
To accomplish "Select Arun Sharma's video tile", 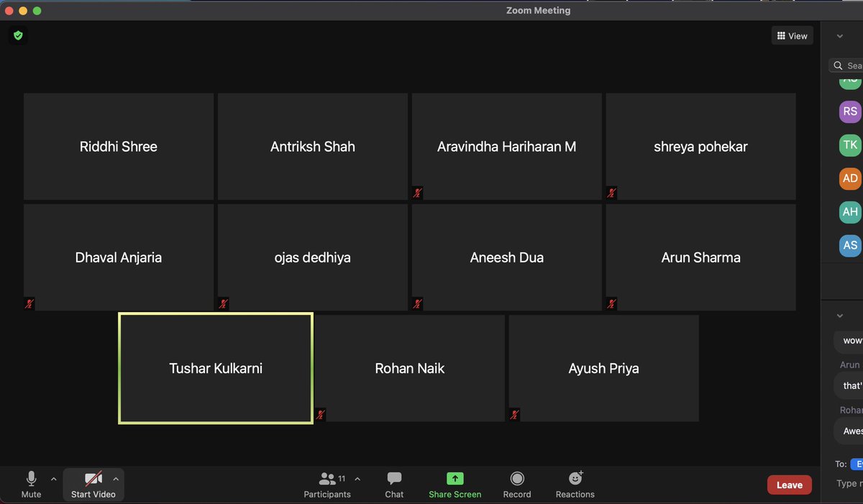I will point(700,257).
